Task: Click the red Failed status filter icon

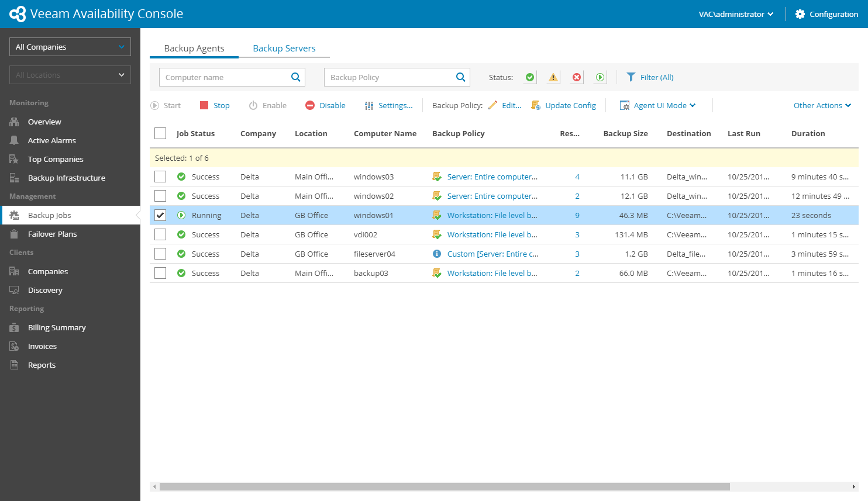Action: tap(577, 77)
